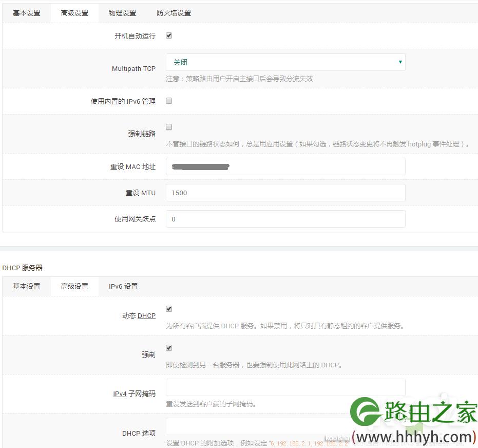Switch to interface 基本设置 tab

(27, 13)
